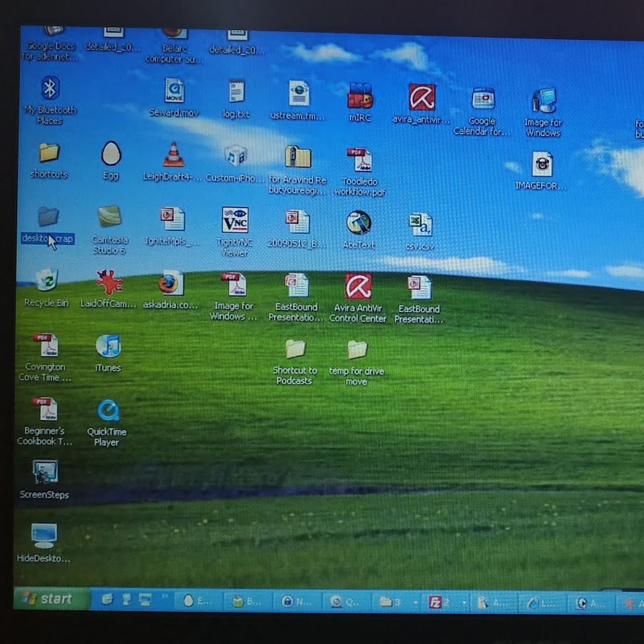The width and height of the screenshot is (644, 644).
Task: Expand the grouped folder windows dropdown arrow
Action: [x=416, y=603]
